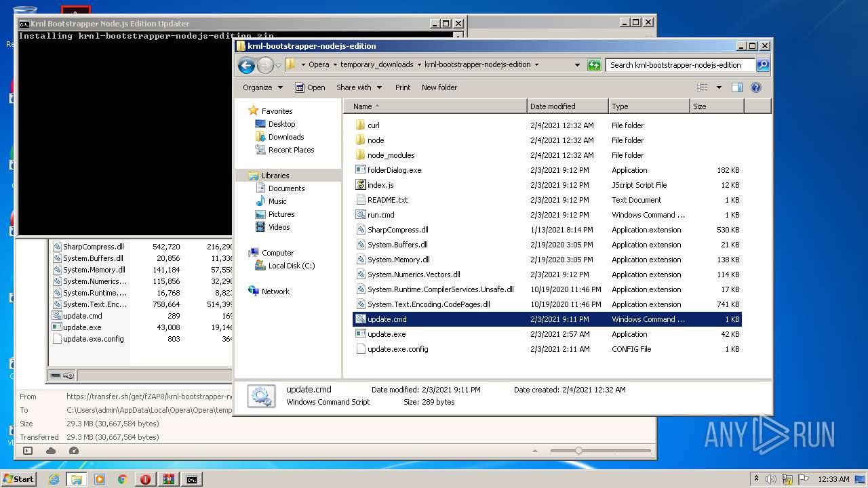
Task: Sort by the Name column header
Action: click(x=436, y=106)
